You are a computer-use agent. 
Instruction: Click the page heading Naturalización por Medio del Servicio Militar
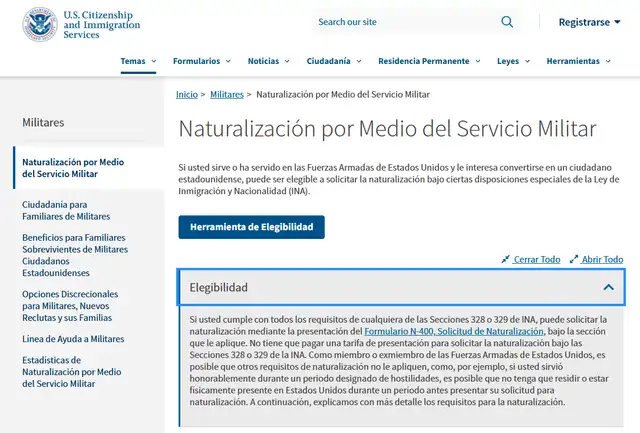point(387,129)
